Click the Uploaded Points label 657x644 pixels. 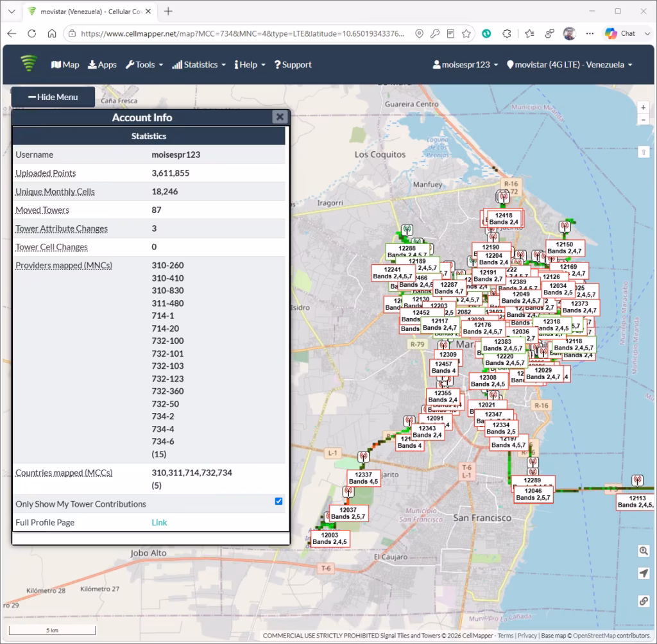[46, 173]
